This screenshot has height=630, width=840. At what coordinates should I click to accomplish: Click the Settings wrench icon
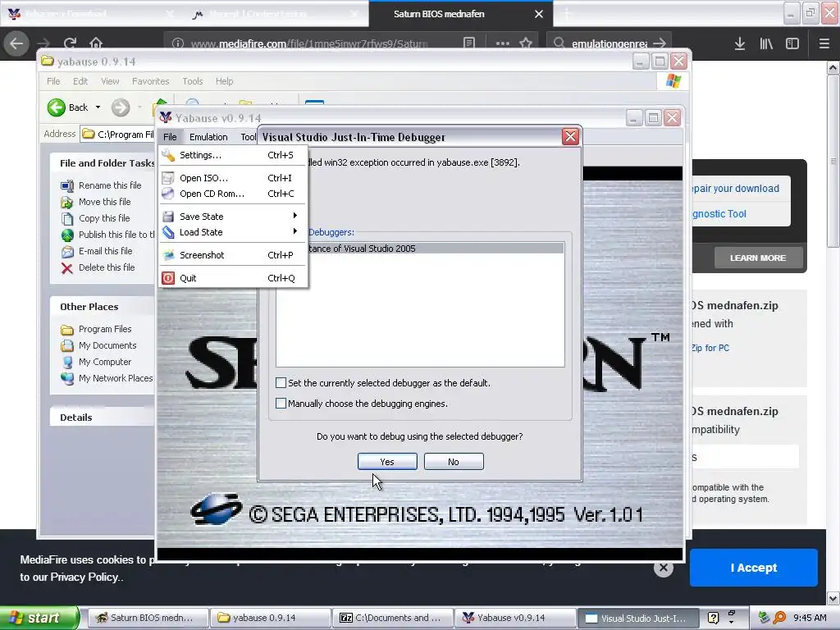(x=168, y=155)
